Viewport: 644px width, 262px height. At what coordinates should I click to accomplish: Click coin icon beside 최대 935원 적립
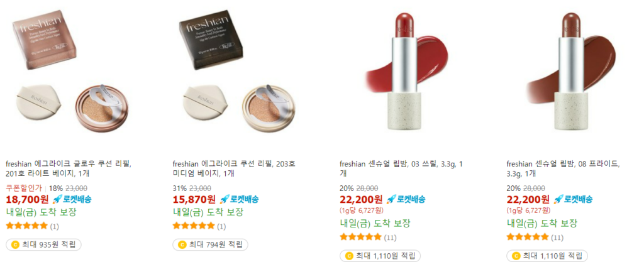click(x=15, y=245)
